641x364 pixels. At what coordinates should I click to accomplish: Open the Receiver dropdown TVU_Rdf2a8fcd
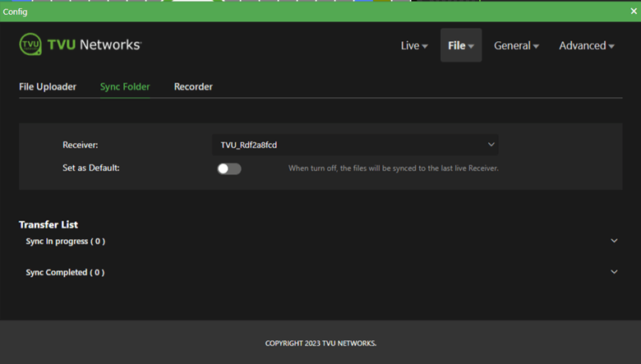(355, 145)
